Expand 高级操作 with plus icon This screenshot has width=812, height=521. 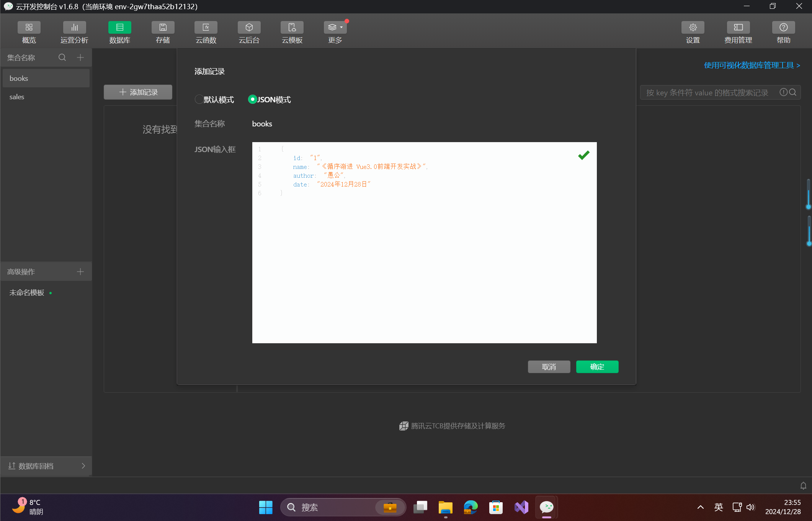[x=80, y=272]
